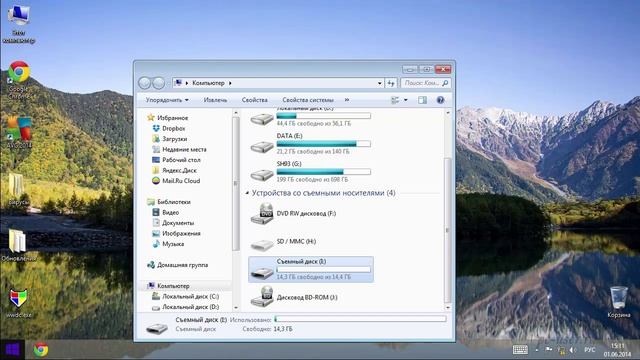Viewport: 640px width, 360px height.
Task: Open the Изображения library
Action: coord(176,233)
